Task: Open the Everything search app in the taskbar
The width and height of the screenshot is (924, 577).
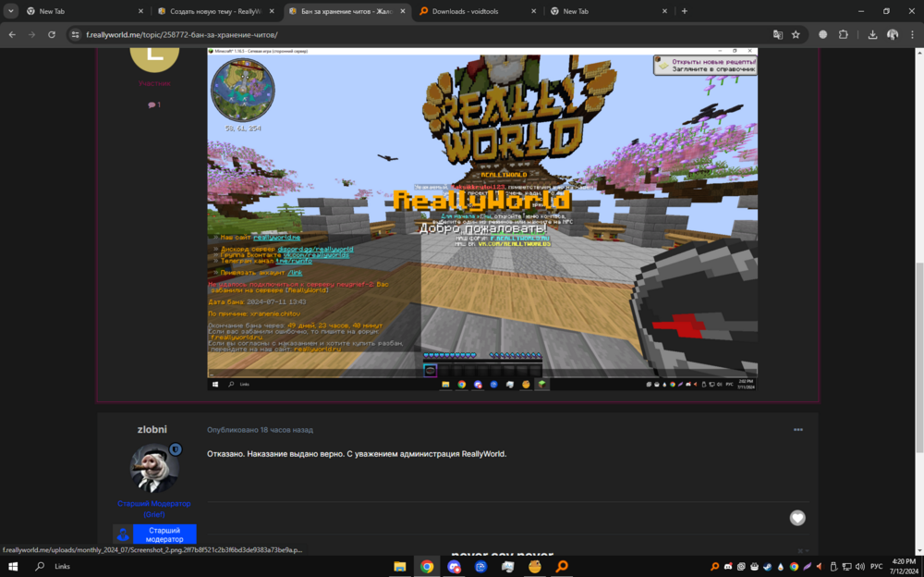Action: click(562, 567)
